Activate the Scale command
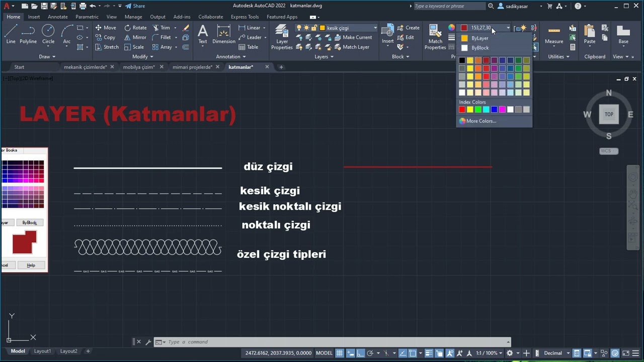The width and height of the screenshot is (644, 362). point(134,47)
